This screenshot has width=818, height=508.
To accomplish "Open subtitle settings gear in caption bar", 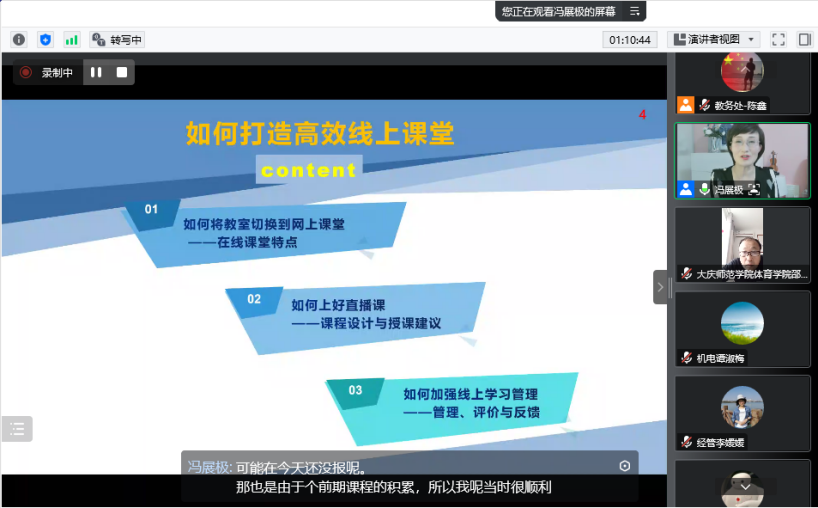I will 625,466.
